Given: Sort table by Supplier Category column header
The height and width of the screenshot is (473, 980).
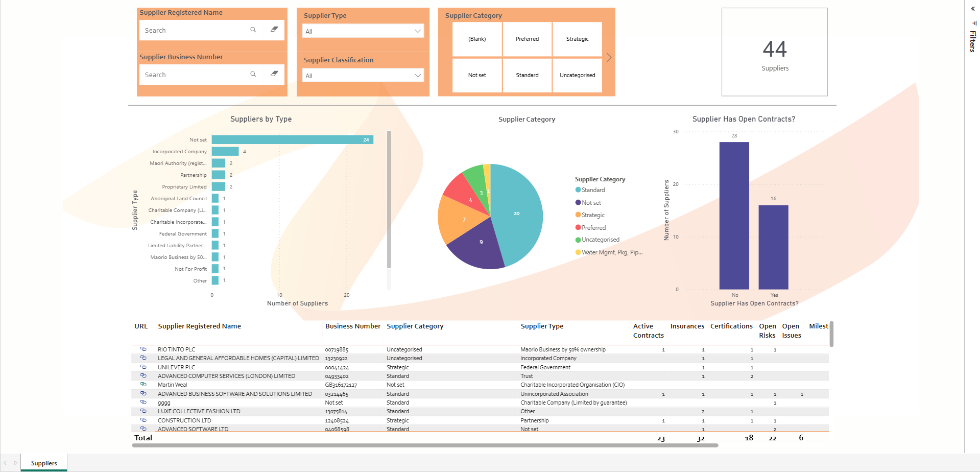Looking at the screenshot, I should (x=415, y=326).
